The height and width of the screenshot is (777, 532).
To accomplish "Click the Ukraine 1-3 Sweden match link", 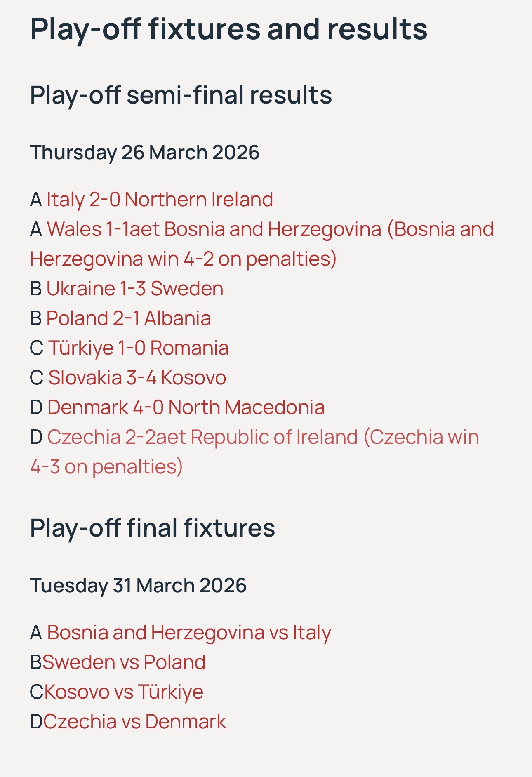I will 135,289.
